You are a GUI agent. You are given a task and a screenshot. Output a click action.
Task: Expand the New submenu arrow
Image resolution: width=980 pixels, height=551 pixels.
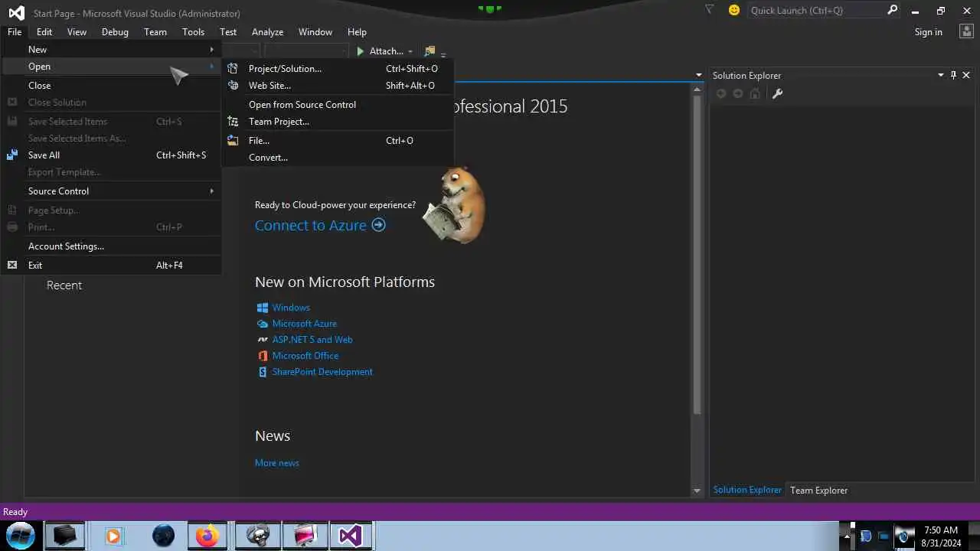(212, 49)
